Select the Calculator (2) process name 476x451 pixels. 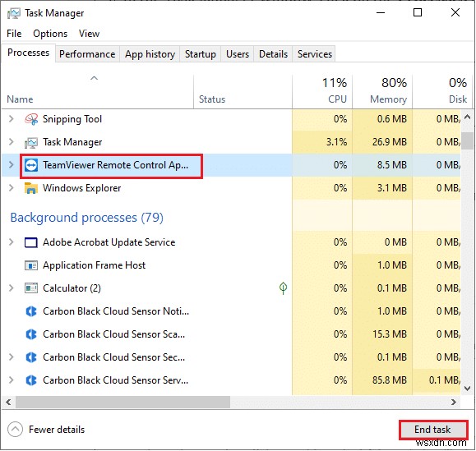[x=72, y=288]
